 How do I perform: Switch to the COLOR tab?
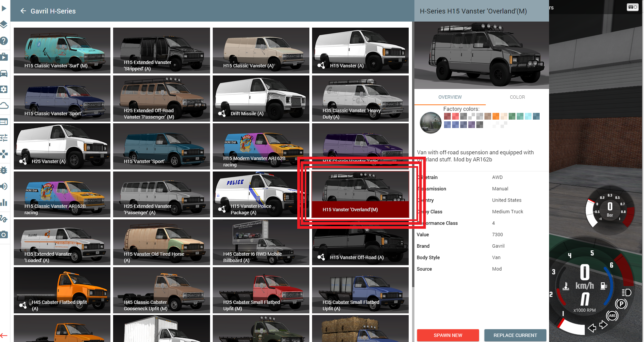[517, 97]
